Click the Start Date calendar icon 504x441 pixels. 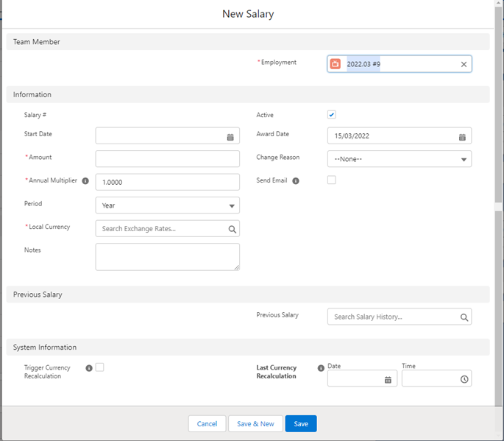[230, 137]
